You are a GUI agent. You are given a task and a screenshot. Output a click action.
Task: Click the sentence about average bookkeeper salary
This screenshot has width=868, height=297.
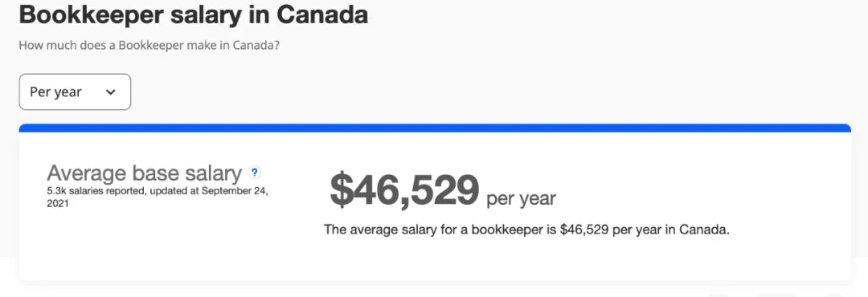coord(526,230)
